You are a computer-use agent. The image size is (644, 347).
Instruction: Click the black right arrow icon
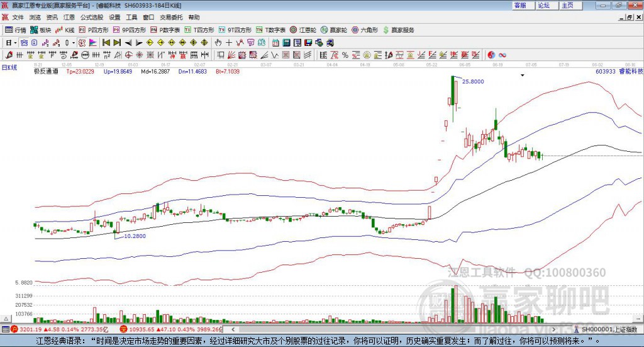pyautogui.click(x=139, y=43)
